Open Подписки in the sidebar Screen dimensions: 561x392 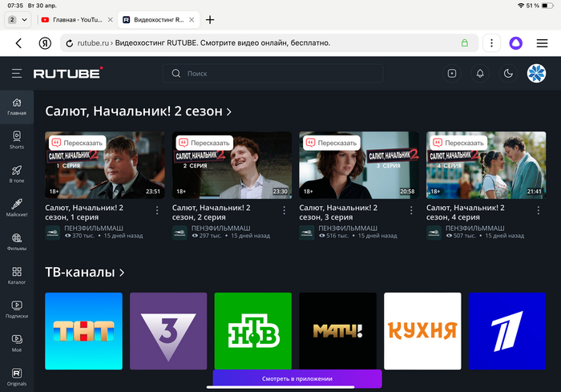point(17,309)
